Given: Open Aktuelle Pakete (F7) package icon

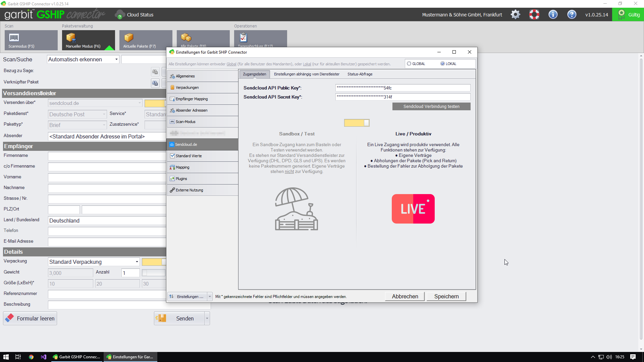Looking at the screenshot, I should [129, 37].
